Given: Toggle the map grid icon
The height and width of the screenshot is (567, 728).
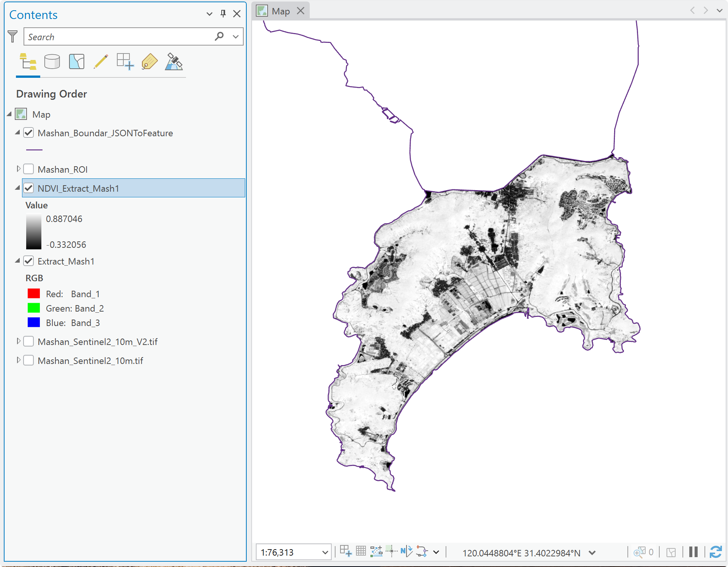Looking at the screenshot, I should point(361,551).
